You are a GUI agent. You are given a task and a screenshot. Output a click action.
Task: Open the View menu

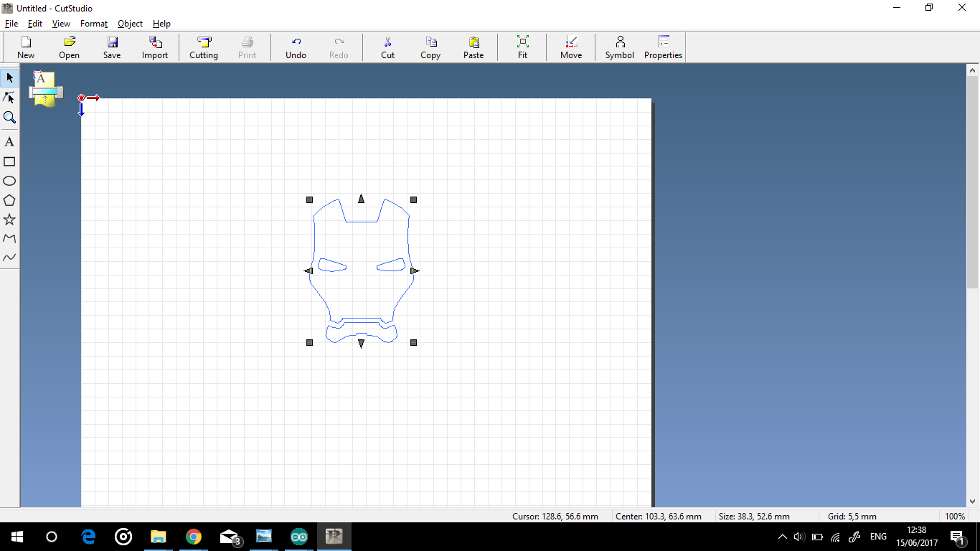coord(61,24)
